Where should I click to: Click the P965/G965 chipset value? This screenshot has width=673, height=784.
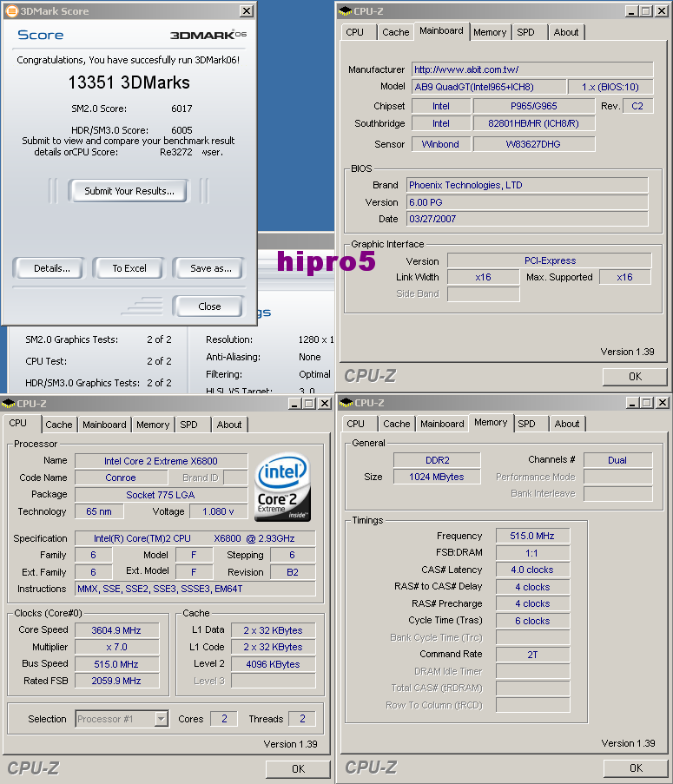click(534, 106)
